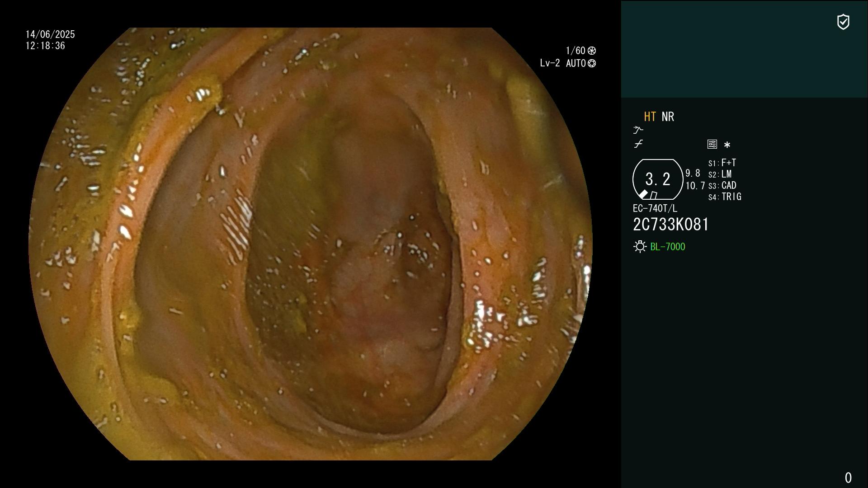Click the endoscopic live image view
This screenshot has width=868, height=488.
coord(311,244)
